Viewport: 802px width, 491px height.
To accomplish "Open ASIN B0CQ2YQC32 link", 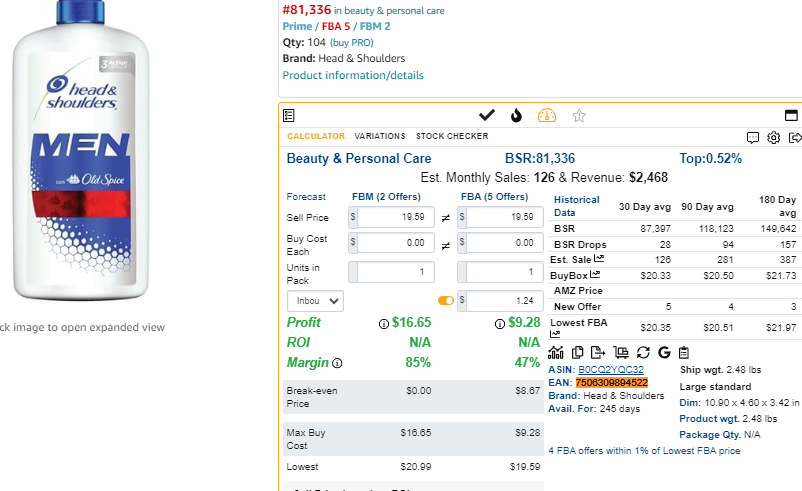I will 611,369.
